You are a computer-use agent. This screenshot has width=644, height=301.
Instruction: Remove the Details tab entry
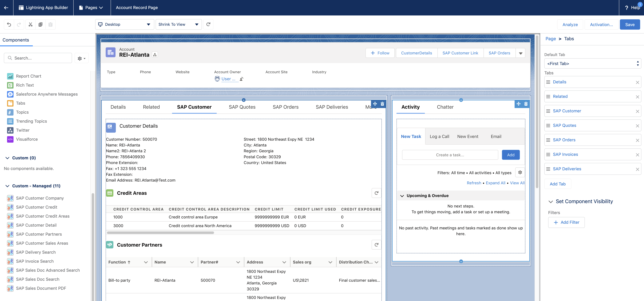[637, 82]
